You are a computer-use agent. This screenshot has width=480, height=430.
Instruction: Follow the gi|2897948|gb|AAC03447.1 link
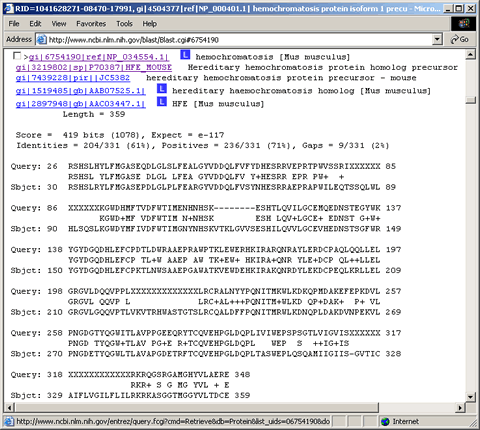click(81, 104)
